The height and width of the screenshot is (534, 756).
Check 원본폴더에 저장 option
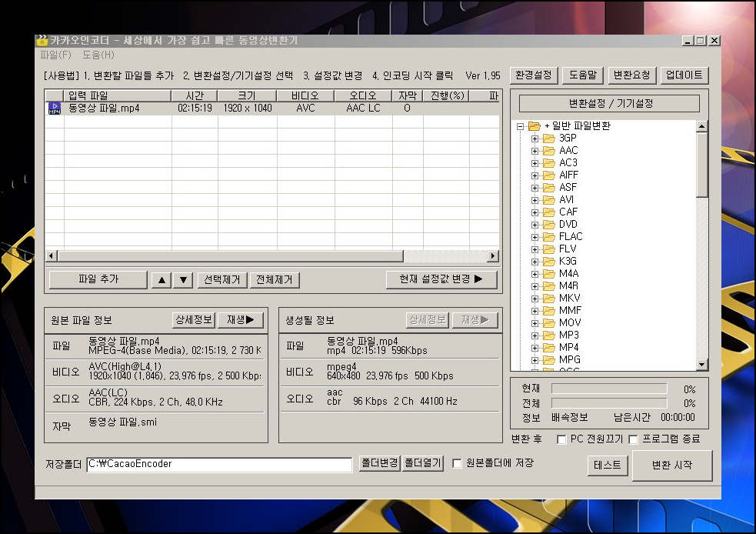coord(457,463)
